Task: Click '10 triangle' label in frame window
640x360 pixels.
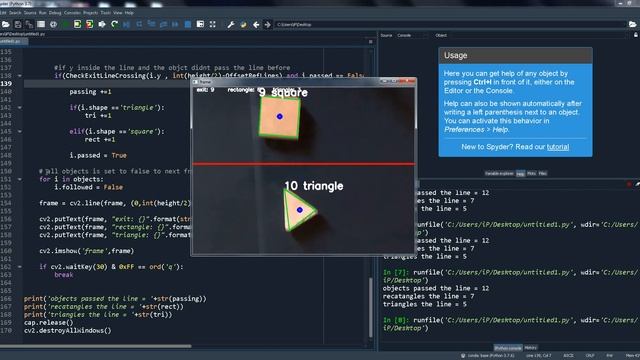Action: 314,186
